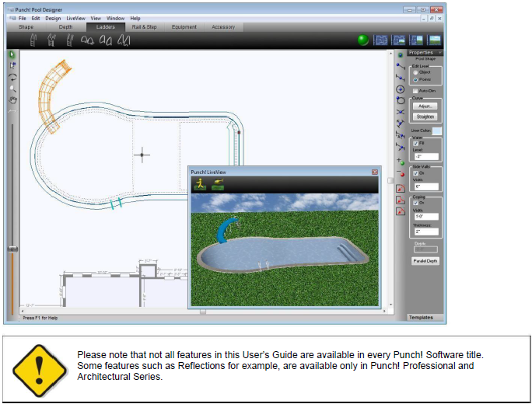Viewport: 532px width, 404px height.
Task: Switch to the Equipment tab
Action: 184,26
